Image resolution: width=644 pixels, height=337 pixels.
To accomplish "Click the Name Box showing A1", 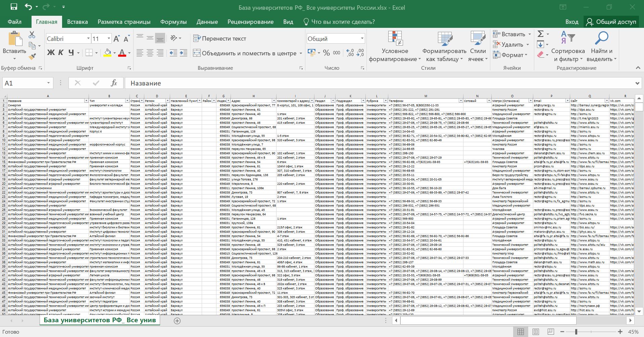I will pyautogui.click(x=23, y=83).
